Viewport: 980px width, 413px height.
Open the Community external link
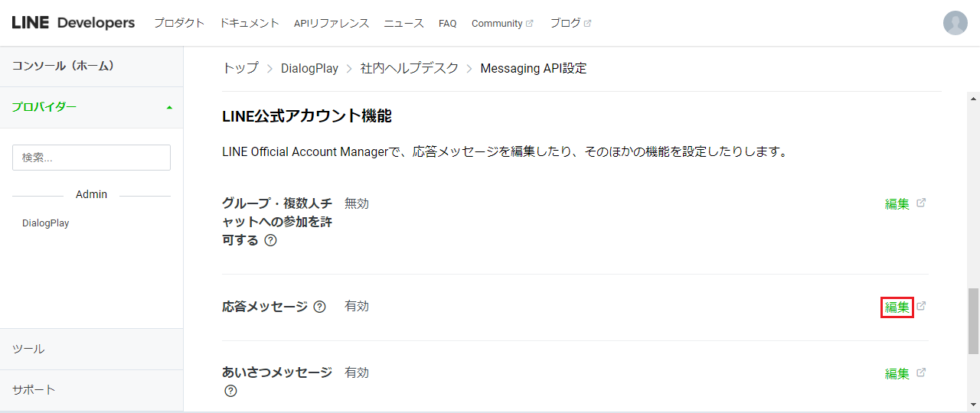click(502, 23)
